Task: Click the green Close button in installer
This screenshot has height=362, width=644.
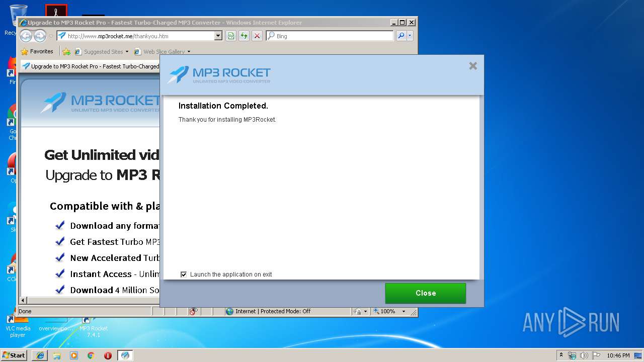Action: pos(426,293)
